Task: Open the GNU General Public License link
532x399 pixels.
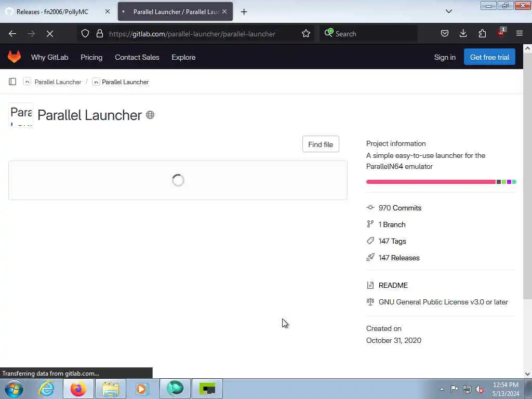Action: click(443, 302)
